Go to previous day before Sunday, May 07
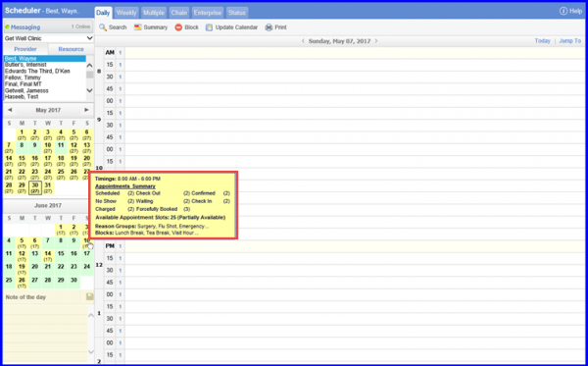This screenshot has height=366, width=588. coord(303,41)
